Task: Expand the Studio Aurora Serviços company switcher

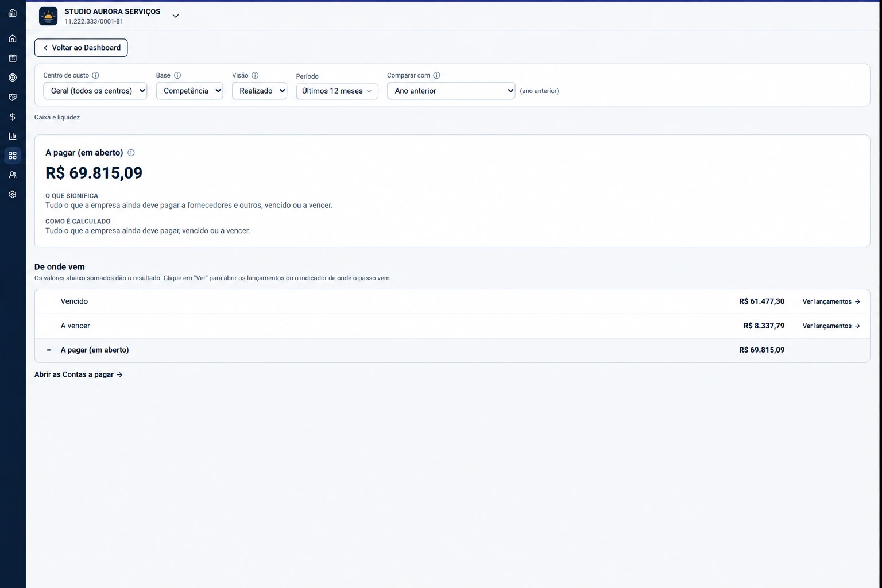Action: (x=176, y=16)
